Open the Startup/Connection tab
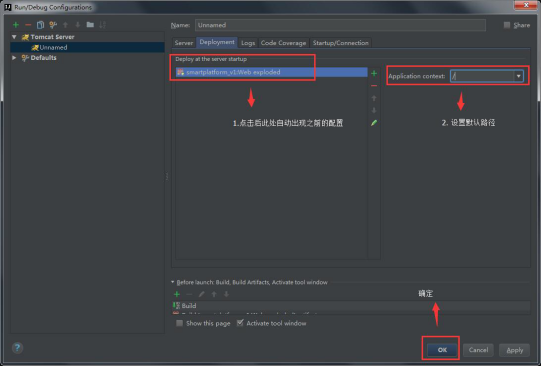Image resolution: width=542 pixels, height=367 pixels. (x=340, y=43)
